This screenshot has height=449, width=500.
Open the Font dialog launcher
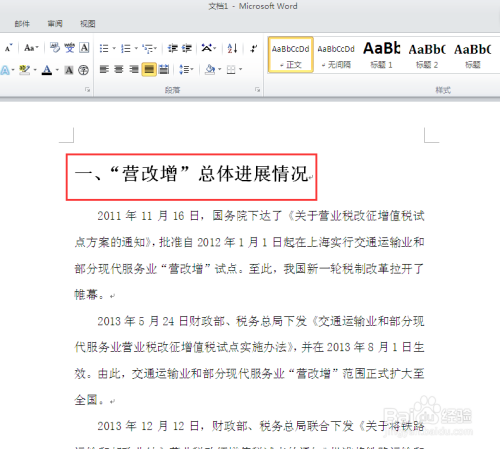pyautogui.click(x=88, y=90)
